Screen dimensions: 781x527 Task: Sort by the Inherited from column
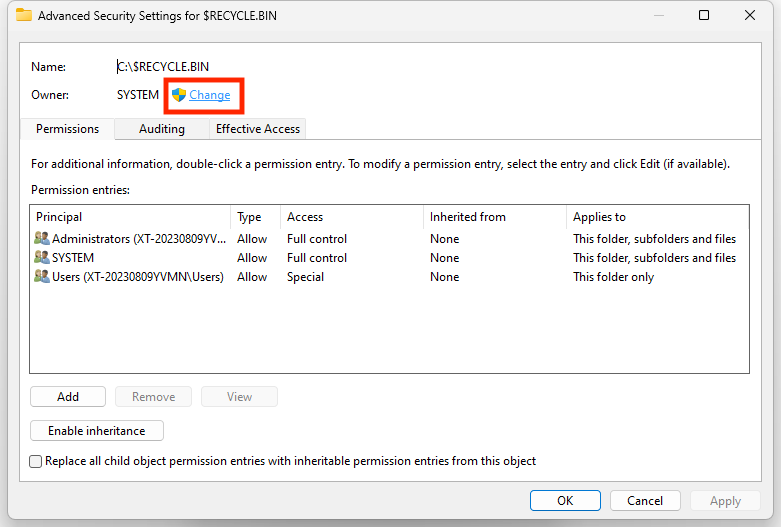[x=494, y=217]
